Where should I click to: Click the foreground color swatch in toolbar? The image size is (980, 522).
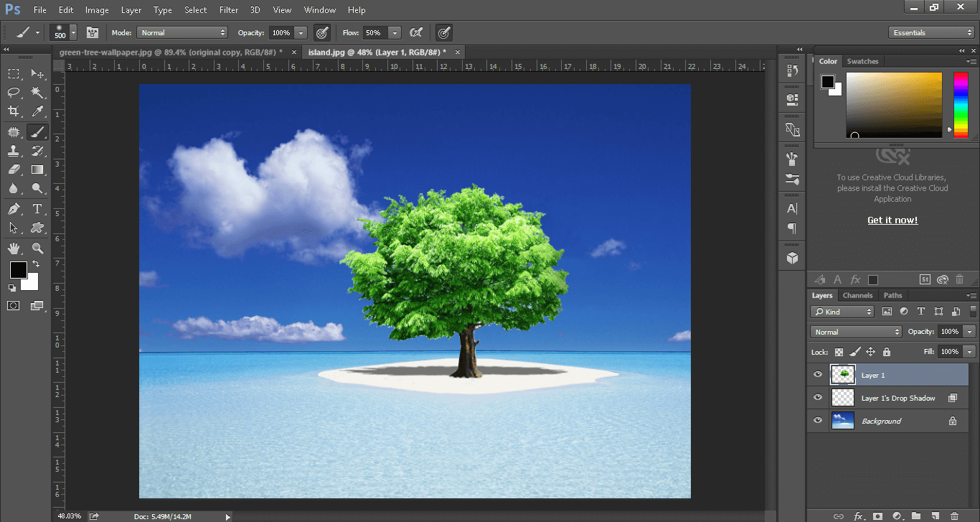(19, 270)
